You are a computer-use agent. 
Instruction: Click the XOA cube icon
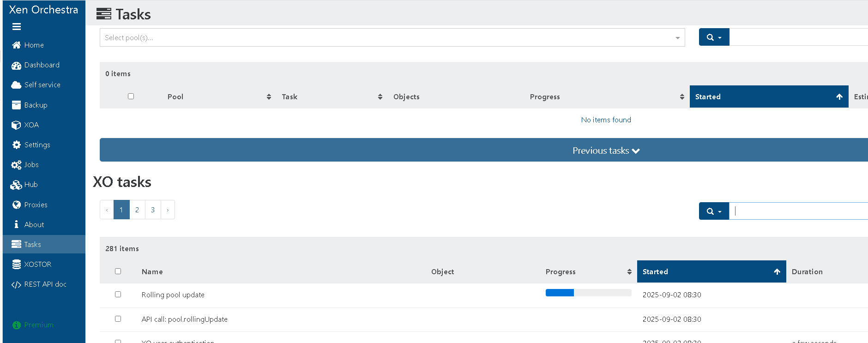coord(16,125)
